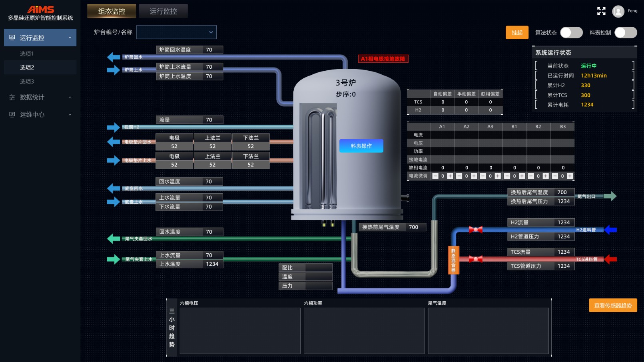This screenshot has height=362, width=644.
Task: Click the 运行中 current status value
Action: (588, 66)
